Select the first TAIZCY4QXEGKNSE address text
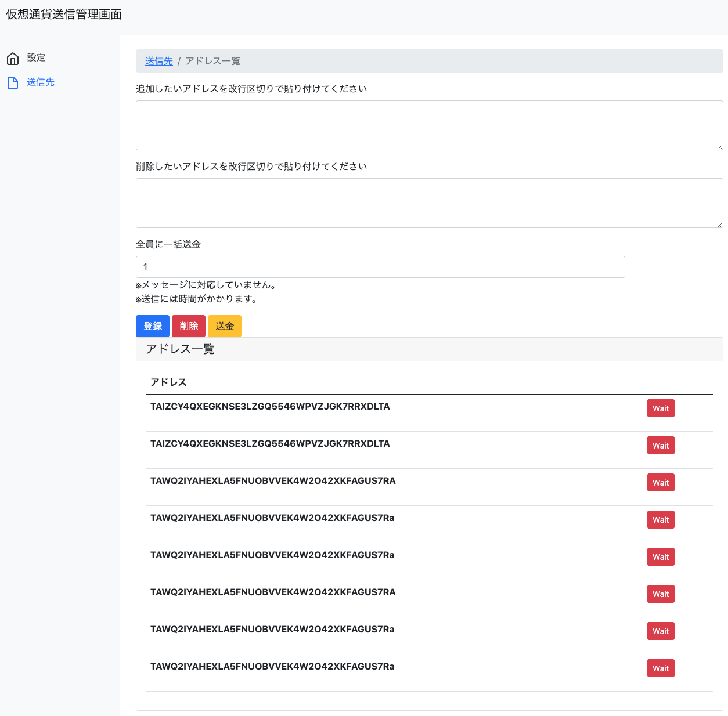The height and width of the screenshot is (716, 728). pos(269,407)
